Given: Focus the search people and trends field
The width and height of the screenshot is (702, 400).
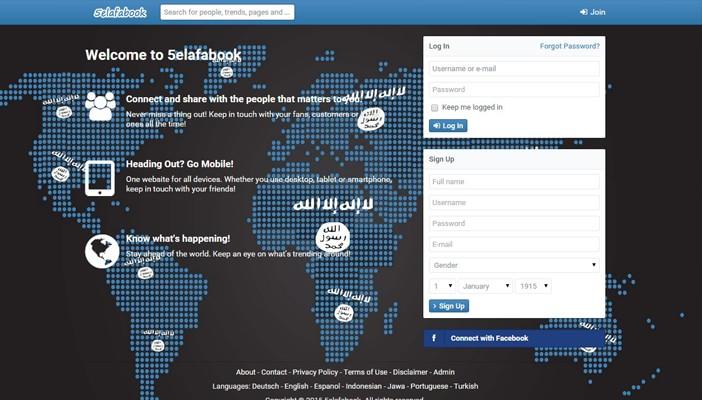Looking at the screenshot, I should (x=227, y=12).
